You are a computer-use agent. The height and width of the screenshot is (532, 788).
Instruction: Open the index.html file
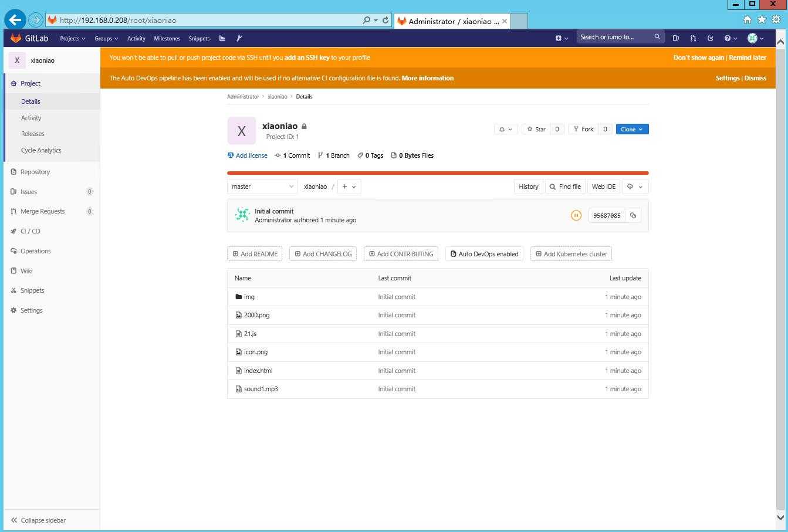click(x=258, y=371)
